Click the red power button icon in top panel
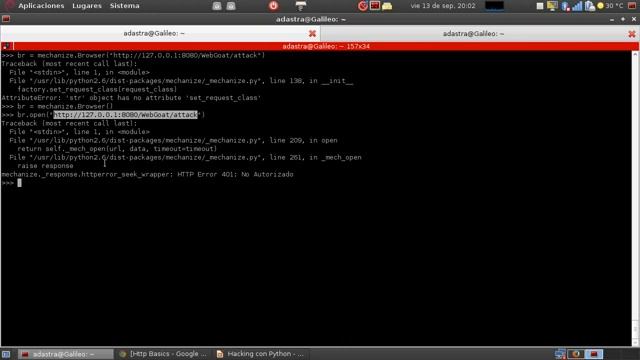The width and height of the screenshot is (640, 360). point(273,6)
